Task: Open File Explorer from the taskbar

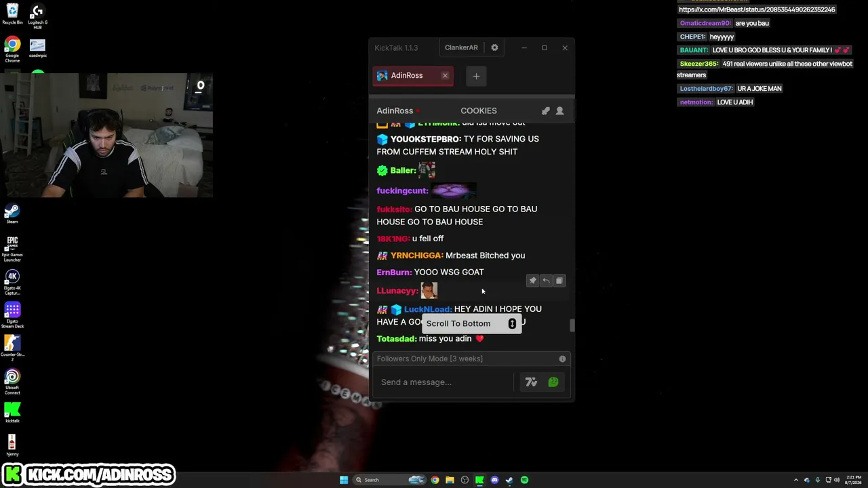Action: coord(450,480)
